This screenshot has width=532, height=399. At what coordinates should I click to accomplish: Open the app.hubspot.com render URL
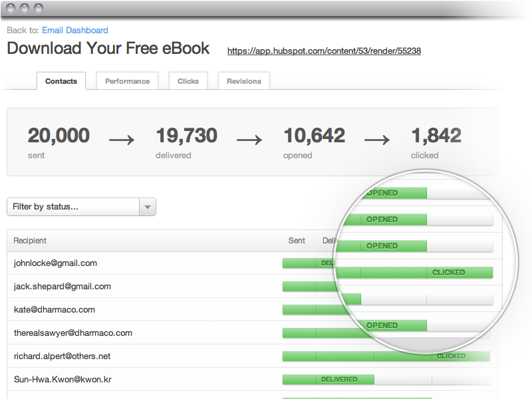324,51
